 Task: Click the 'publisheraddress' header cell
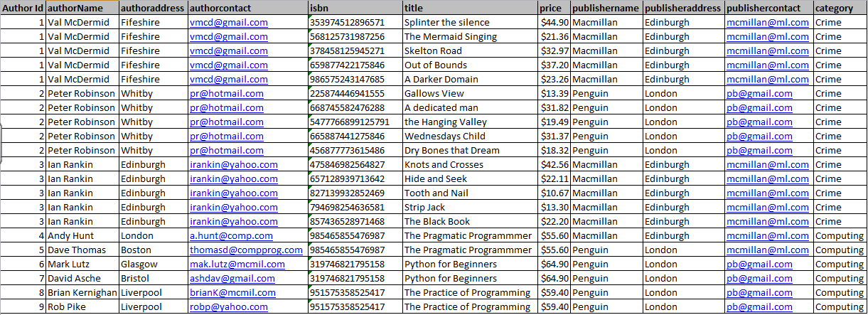click(683, 8)
